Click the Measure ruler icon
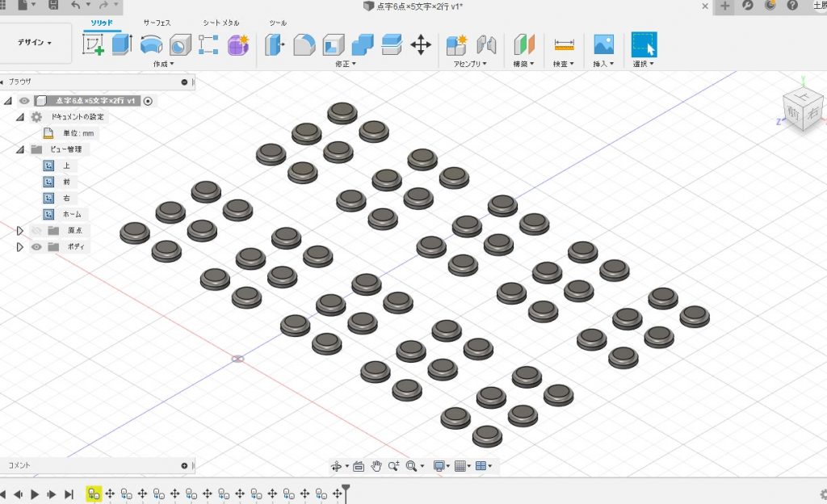 564,45
